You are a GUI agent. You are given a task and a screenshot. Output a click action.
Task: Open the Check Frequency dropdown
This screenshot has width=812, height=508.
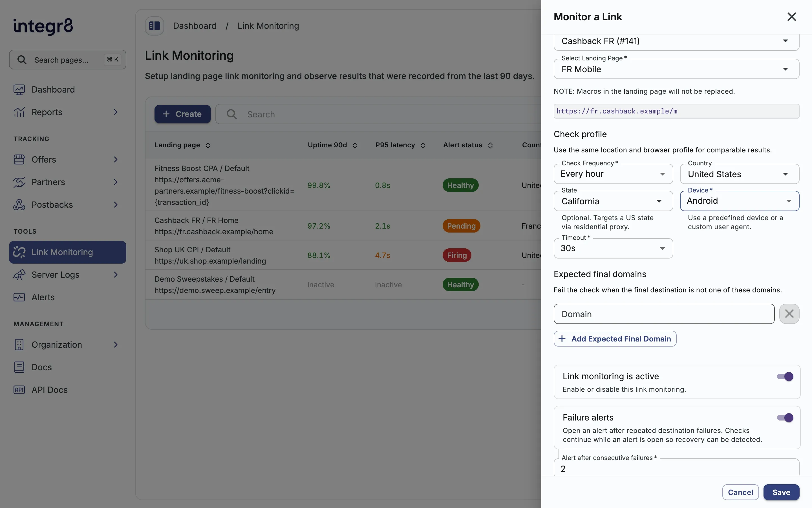(613, 174)
